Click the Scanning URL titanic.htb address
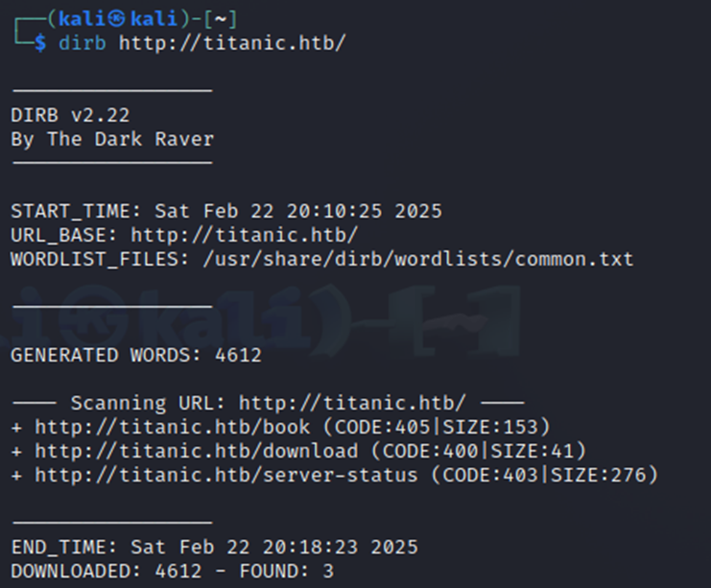This screenshot has height=588, width=711. 352,403
